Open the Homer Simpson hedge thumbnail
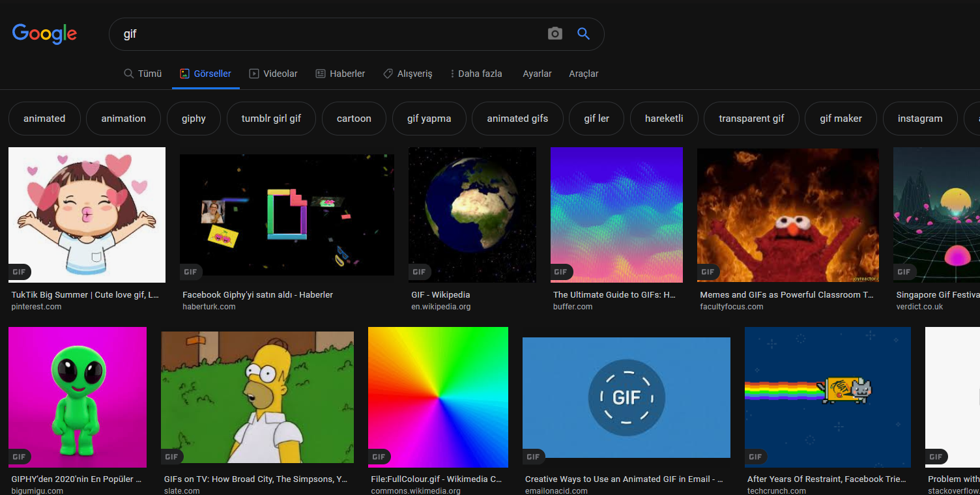Image resolution: width=980 pixels, height=495 pixels. 257,397
